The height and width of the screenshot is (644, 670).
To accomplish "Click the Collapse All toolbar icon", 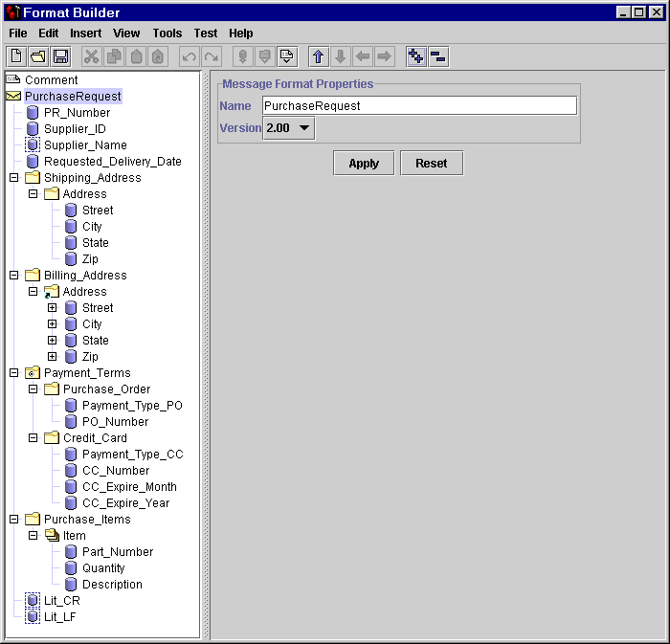I will pyautogui.click(x=438, y=56).
